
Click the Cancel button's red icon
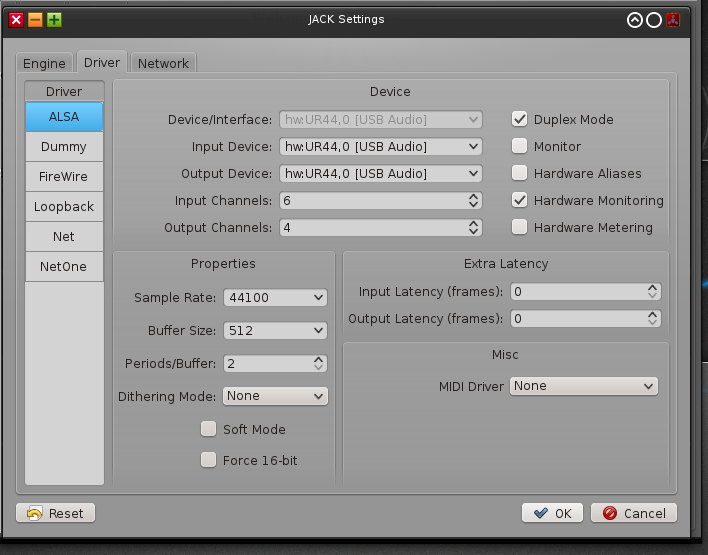point(609,513)
